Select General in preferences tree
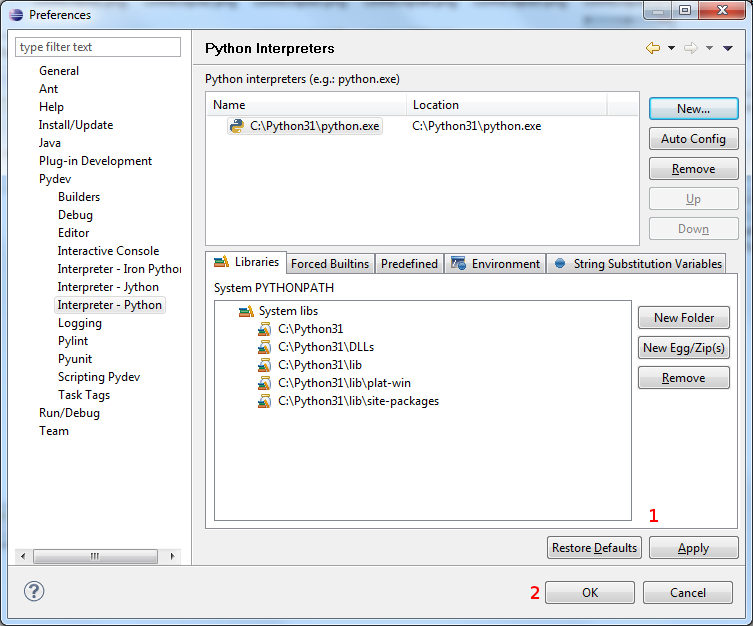The height and width of the screenshot is (626, 753). coord(59,71)
